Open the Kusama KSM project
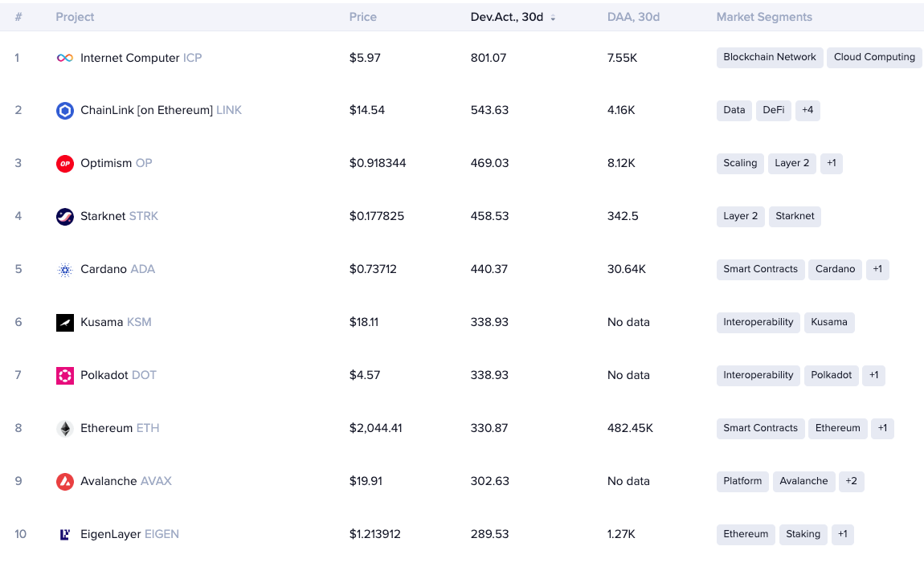This screenshot has width=924, height=579. pos(116,322)
